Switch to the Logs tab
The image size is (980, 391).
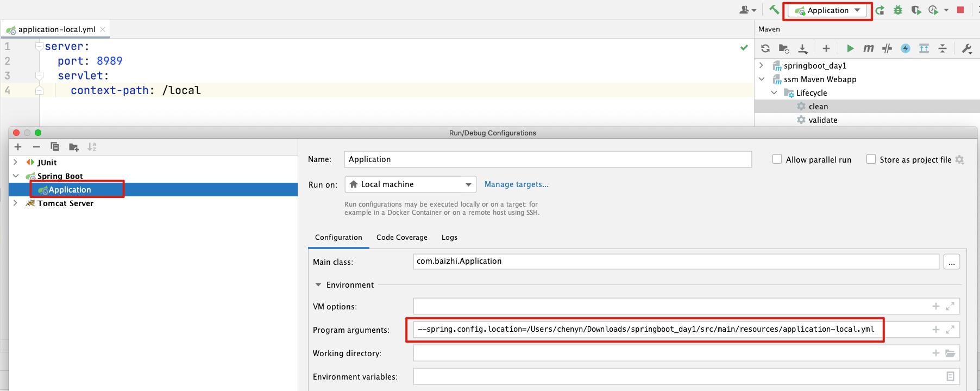[x=449, y=238]
